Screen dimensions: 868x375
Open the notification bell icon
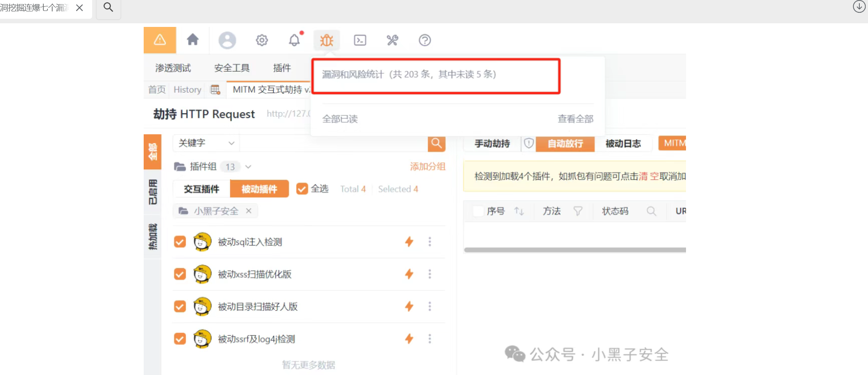(295, 40)
